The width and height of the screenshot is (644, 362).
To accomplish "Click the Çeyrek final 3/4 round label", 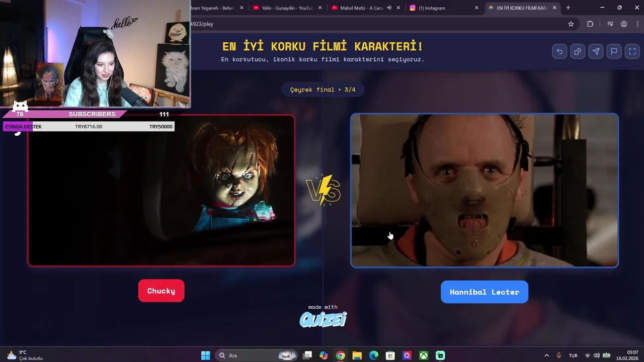I will click(323, 89).
